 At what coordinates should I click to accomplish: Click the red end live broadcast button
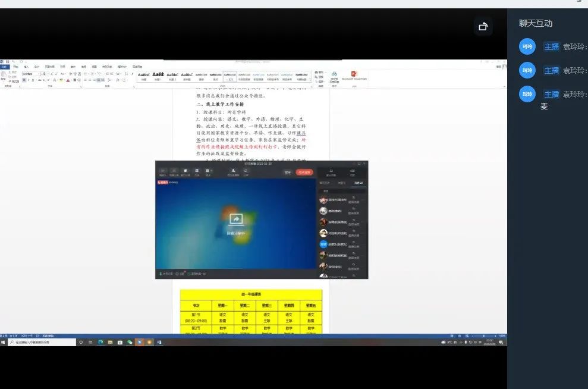coord(304,172)
